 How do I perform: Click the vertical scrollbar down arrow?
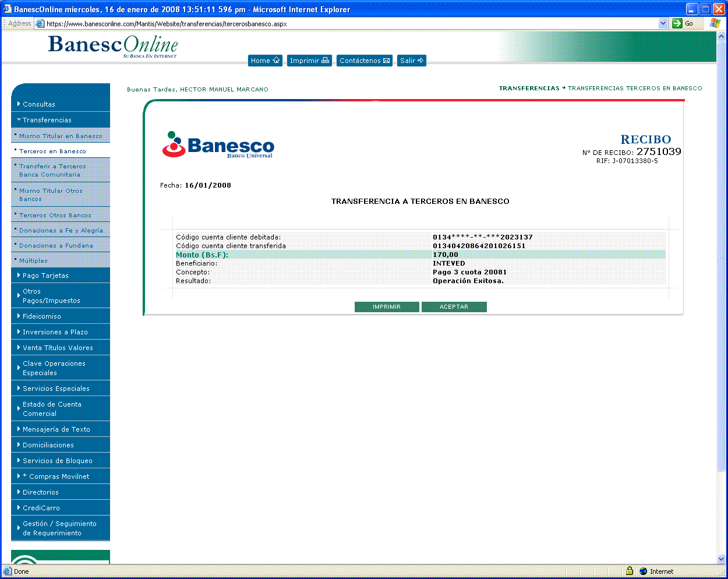pos(722,559)
